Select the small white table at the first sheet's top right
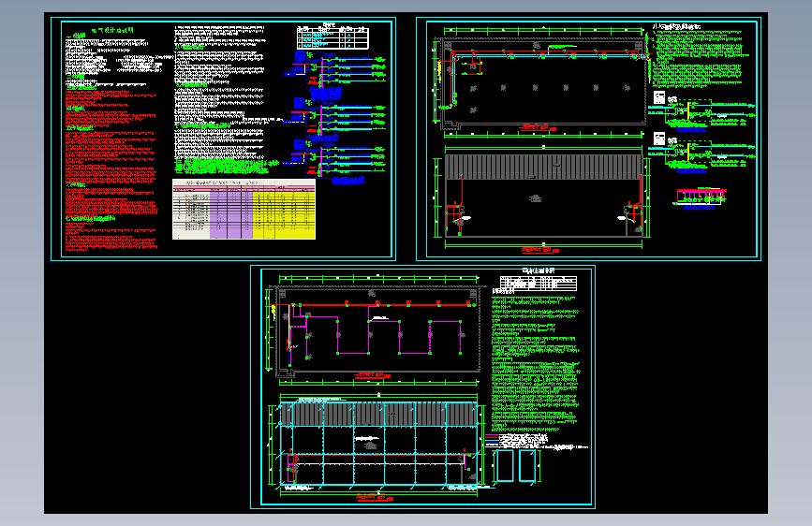Image resolution: width=812 pixels, height=526 pixels. [x=332, y=37]
